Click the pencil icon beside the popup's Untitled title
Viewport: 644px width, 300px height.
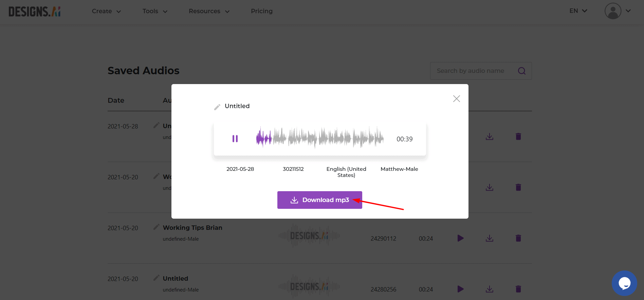pyautogui.click(x=217, y=107)
